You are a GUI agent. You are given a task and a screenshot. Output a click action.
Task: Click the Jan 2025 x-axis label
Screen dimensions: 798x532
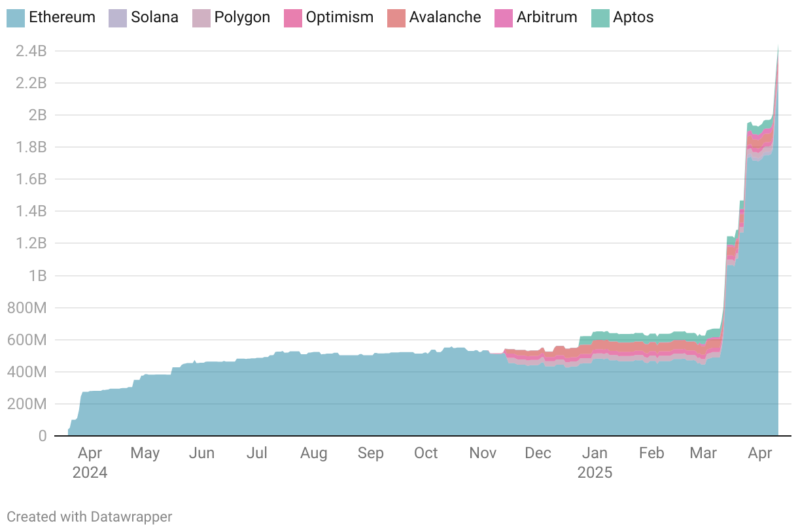(595, 462)
